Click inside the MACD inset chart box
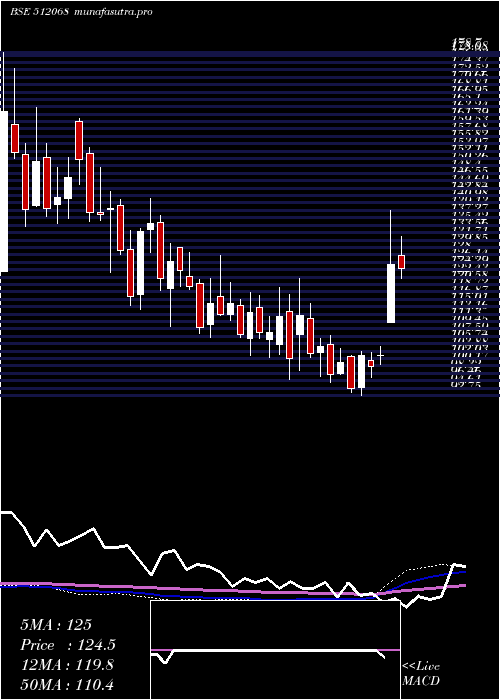The width and height of the screenshot is (500, 700). tap(275, 650)
